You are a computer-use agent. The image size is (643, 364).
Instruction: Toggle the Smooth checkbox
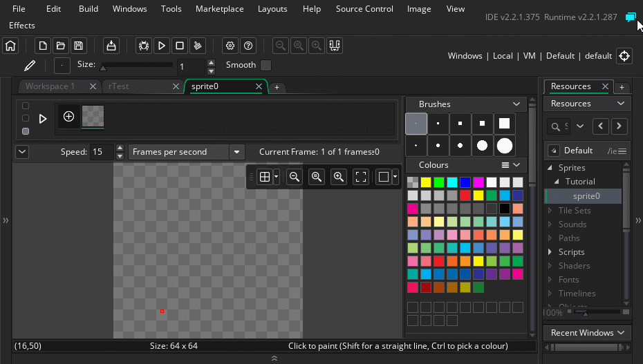click(x=265, y=65)
